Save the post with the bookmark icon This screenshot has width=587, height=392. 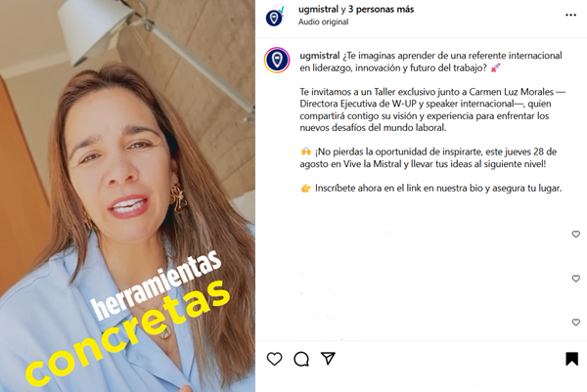[571, 359]
